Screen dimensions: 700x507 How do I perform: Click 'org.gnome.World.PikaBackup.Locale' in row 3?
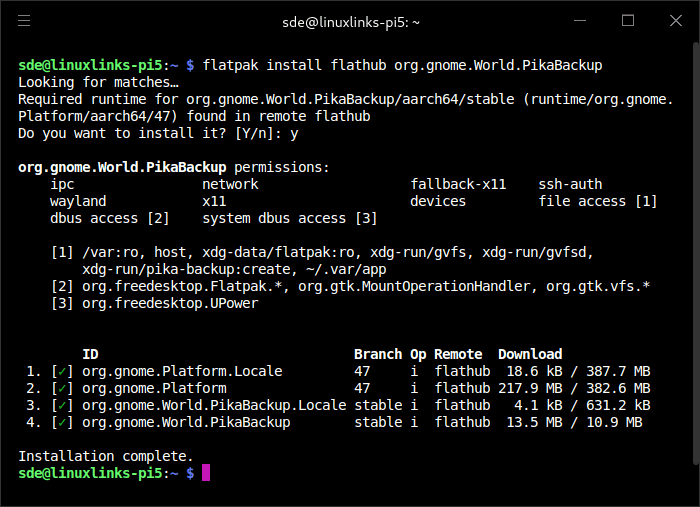(x=214, y=405)
